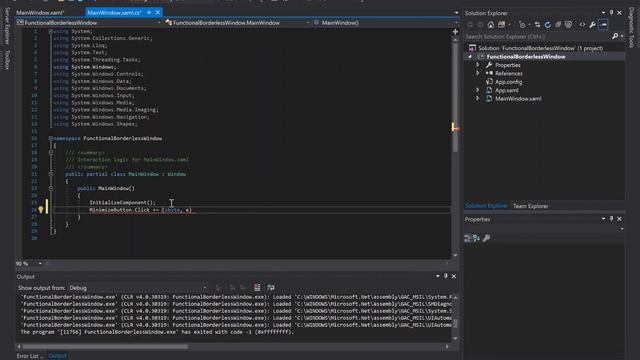
Task: Auto-hide pin the Solution Explorer panel
Action: tap(611, 13)
